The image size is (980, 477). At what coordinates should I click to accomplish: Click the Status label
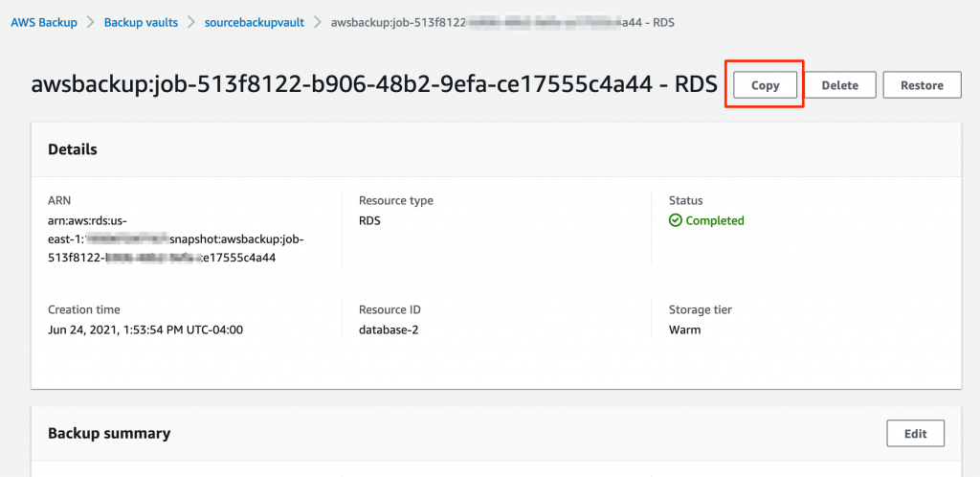coord(685,201)
